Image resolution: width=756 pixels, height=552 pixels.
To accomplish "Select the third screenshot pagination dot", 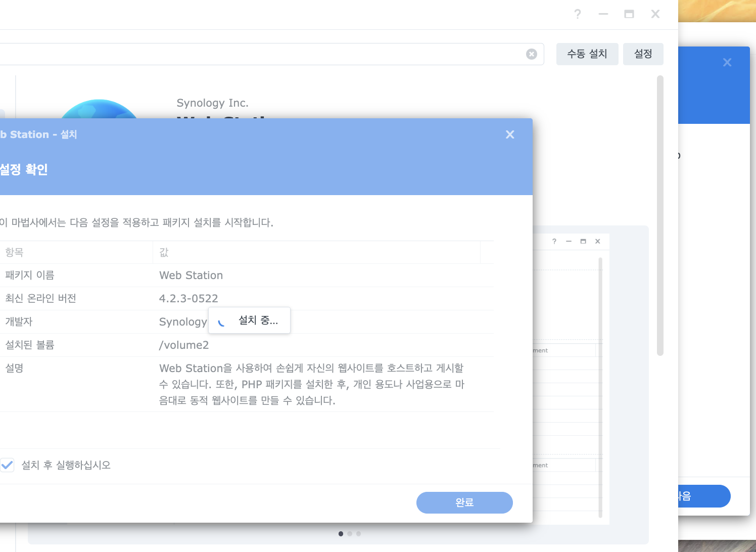I will [x=358, y=534].
